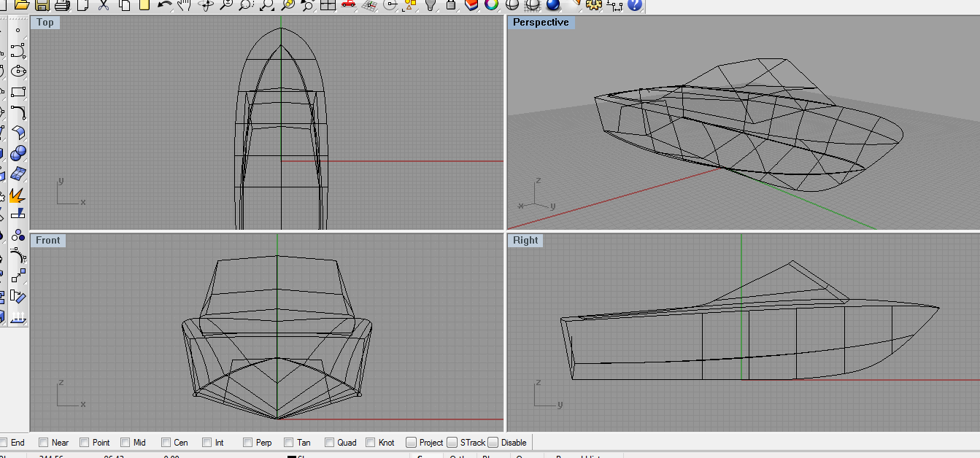Click the color wheel icon
The height and width of the screenshot is (458, 980).
point(491,5)
